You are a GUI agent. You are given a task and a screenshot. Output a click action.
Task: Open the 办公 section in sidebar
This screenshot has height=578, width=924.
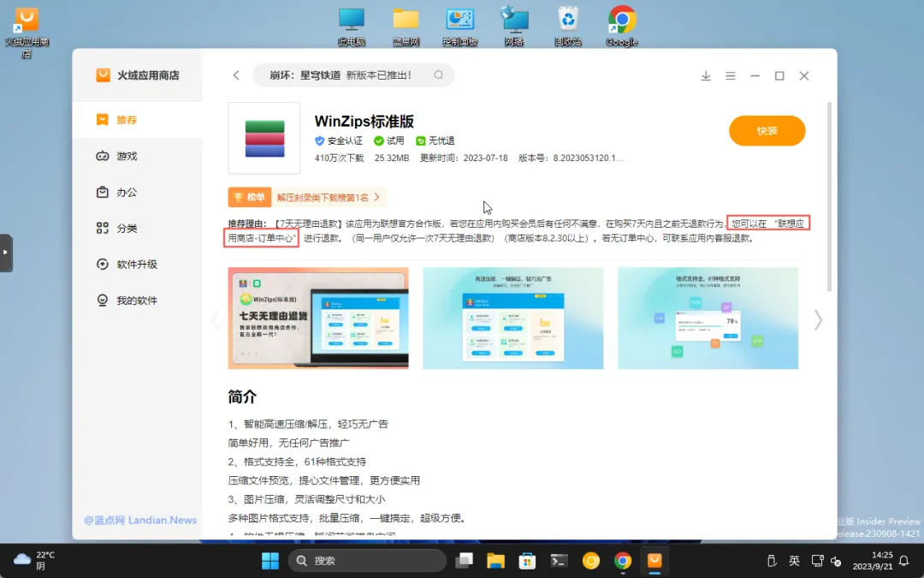tap(137, 193)
